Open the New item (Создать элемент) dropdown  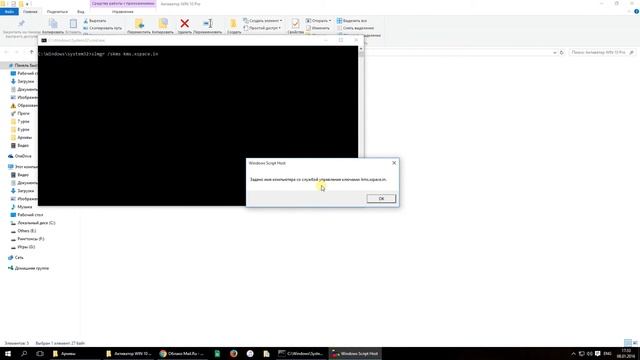(262, 20)
